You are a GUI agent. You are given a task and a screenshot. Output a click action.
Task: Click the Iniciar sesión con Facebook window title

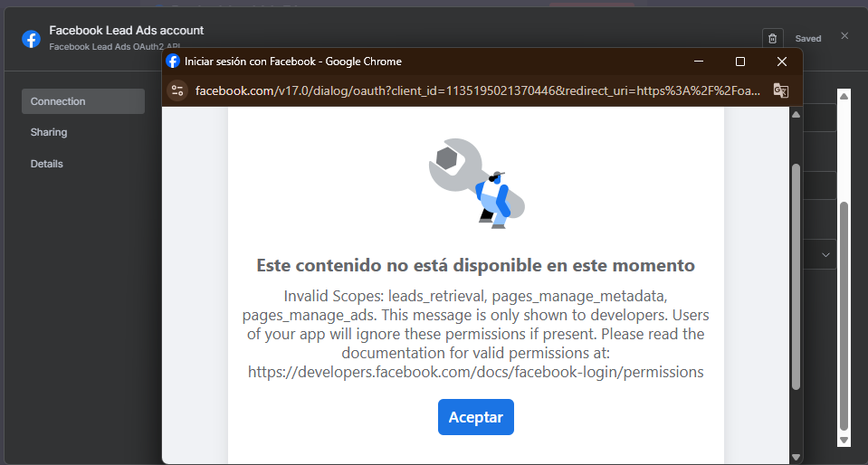(293, 62)
